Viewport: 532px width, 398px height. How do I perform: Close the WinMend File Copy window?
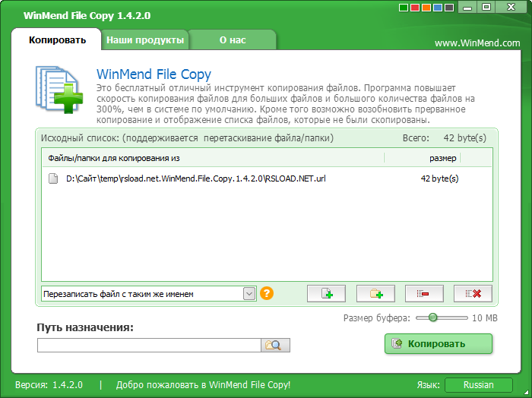(511, 7)
